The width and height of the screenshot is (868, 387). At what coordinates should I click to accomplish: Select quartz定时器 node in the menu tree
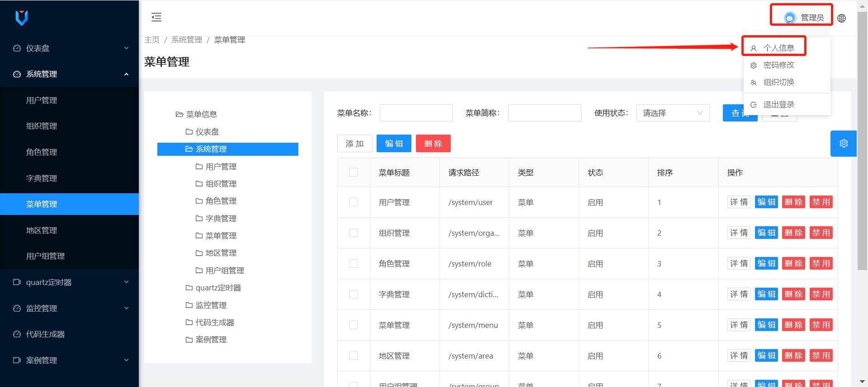[x=218, y=288]
